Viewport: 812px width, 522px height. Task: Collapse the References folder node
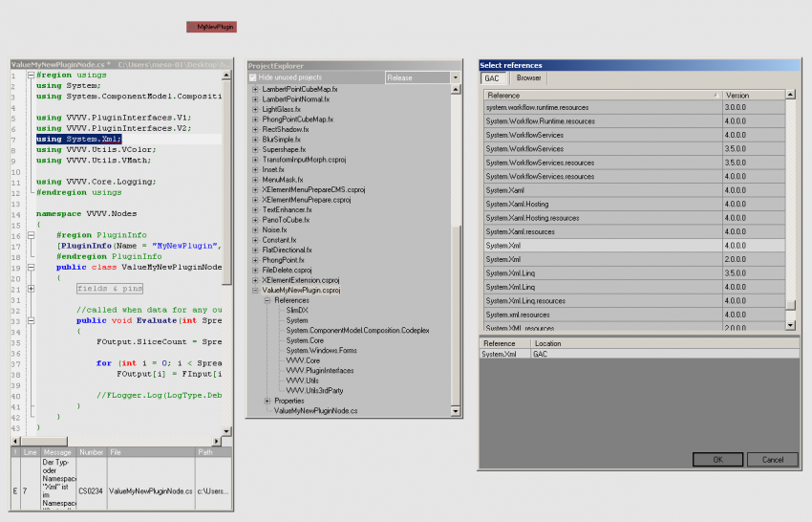click(267, 300)
